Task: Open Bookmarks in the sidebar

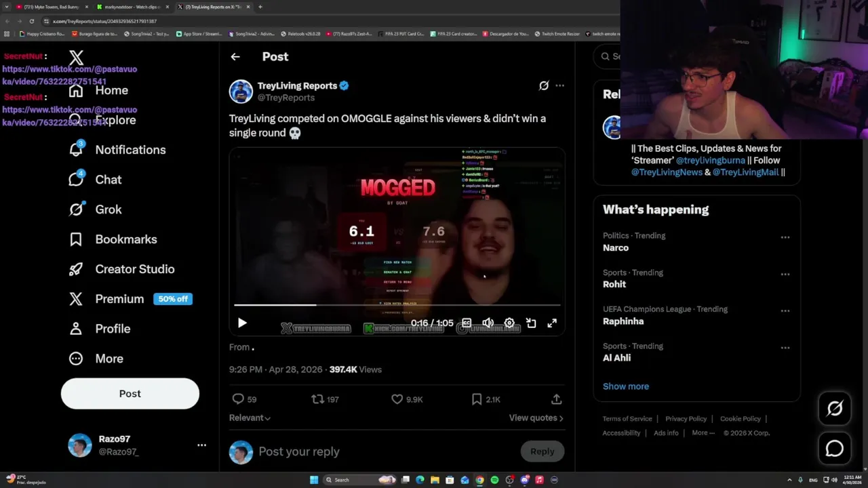Action: 113,239
